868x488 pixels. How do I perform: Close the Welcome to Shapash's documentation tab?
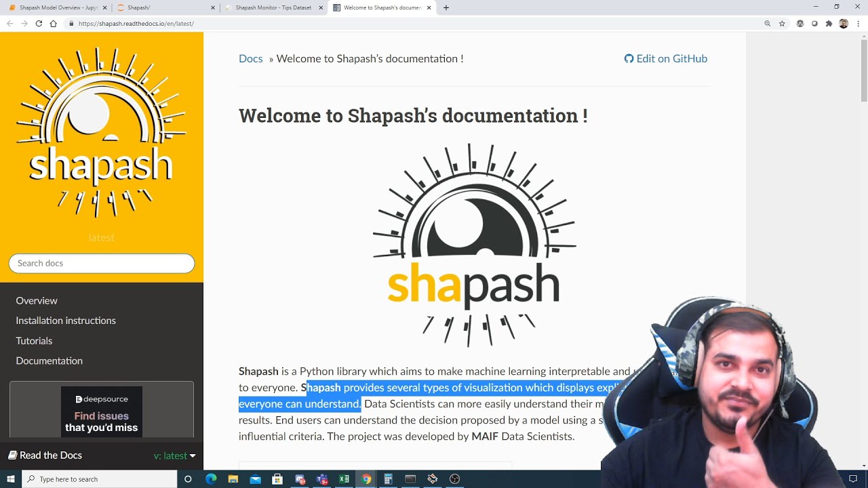[x=429, y=7]
